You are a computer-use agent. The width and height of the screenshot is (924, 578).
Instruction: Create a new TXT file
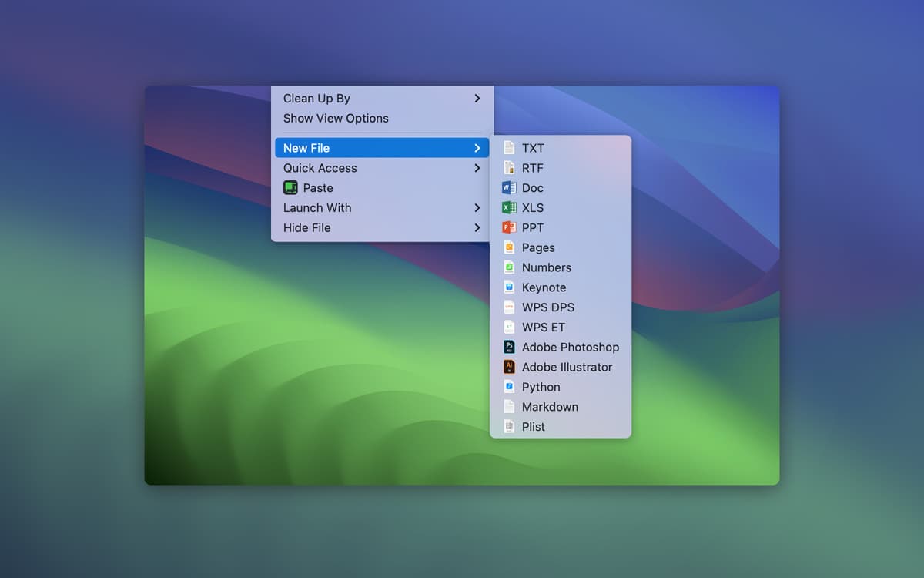(533, 148)
